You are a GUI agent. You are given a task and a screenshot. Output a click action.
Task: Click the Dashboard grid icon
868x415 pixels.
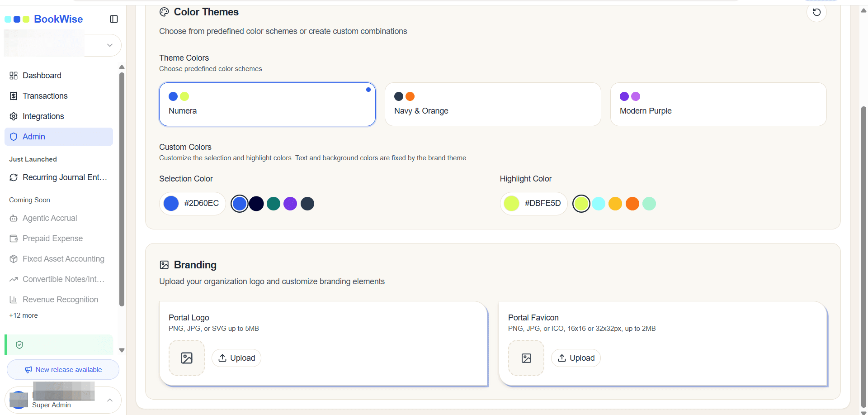(14, 76)
